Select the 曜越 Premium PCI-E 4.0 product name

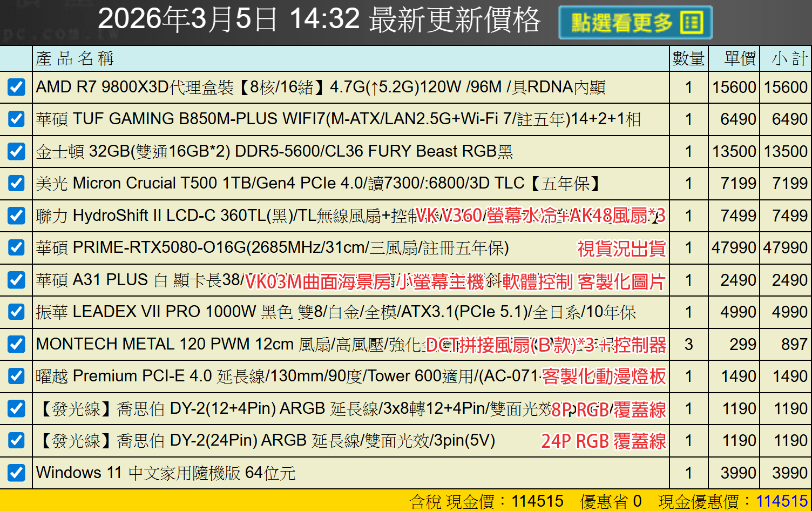coord(288,376)
